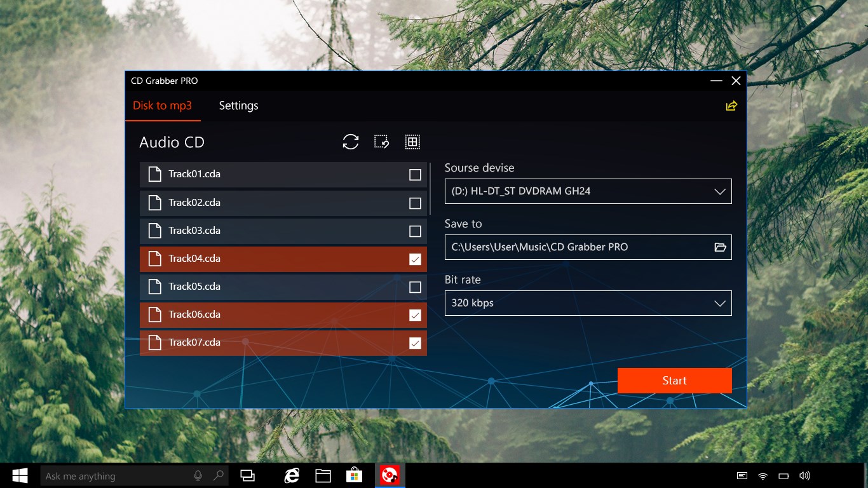The height and width of the screenshot is (488, 868).
Task: Minimize the CD Grabber PRO window
Action: click(716, 81)
